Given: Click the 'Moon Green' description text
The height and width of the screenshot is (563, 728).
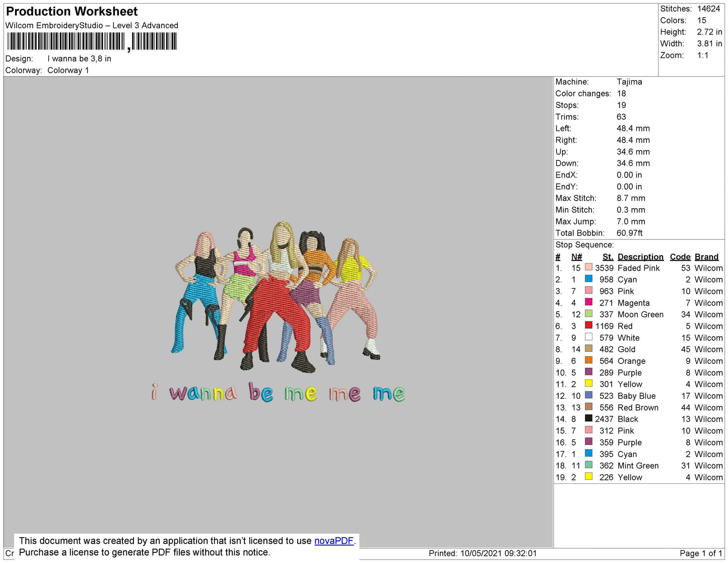Looking at the screenshot, I should [640, 315].
